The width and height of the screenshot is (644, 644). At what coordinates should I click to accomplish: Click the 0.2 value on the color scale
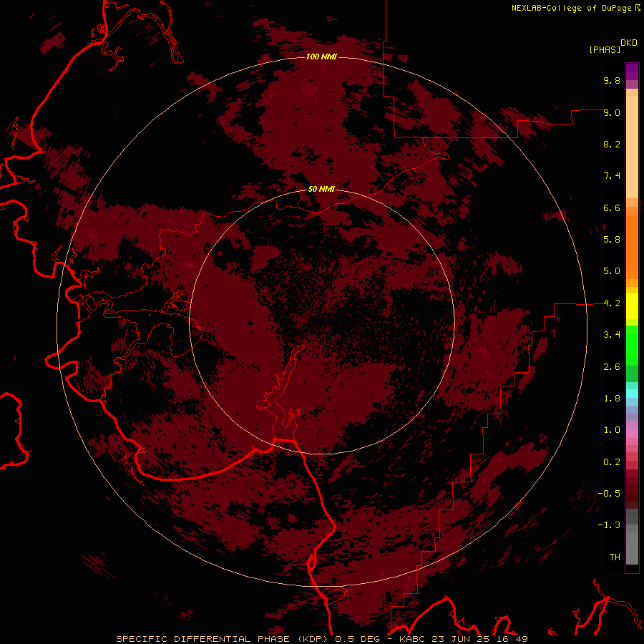612,462
